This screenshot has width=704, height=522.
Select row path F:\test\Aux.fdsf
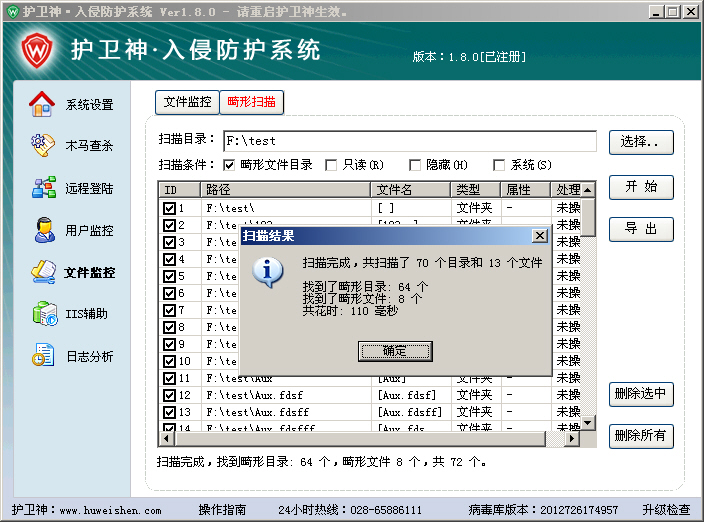255,395
